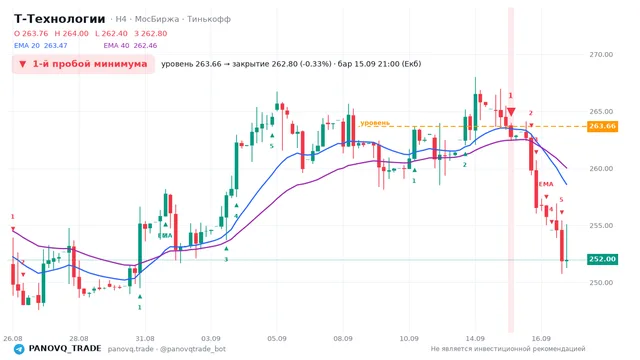Click the green marker number 3
Viewport: 640px width, 360px height.
(x=226, y=259)
